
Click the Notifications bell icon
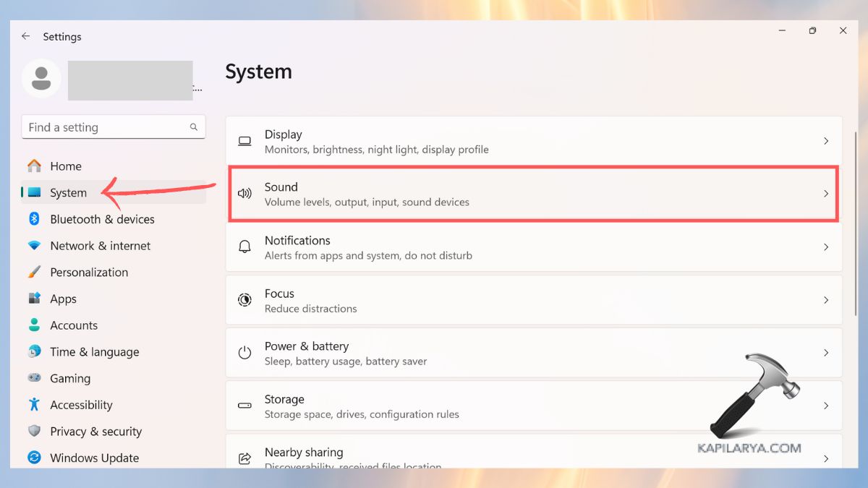245,247
